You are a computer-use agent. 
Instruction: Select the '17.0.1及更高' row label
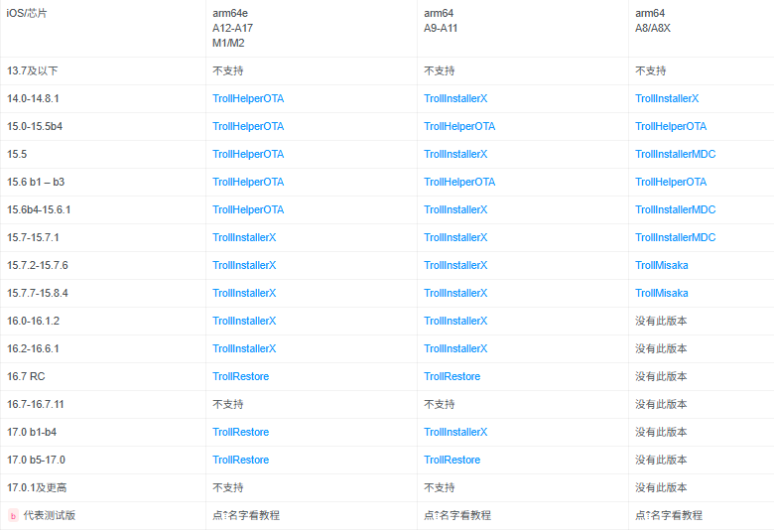(37, 488)
